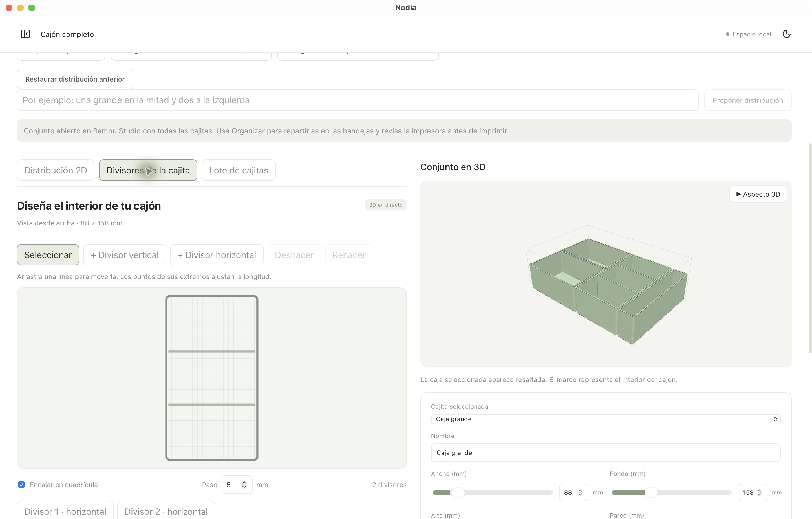The image size is (812, 519).
Task: Open the Cajita seleccionada dropdown
Action: click(x=606, y=419)
